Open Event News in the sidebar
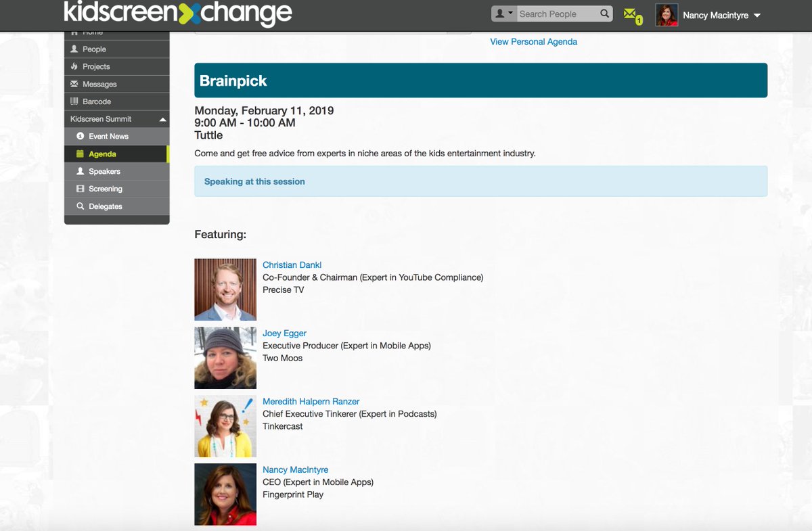This screenshot has width=812, height=531. pos(116,137)
